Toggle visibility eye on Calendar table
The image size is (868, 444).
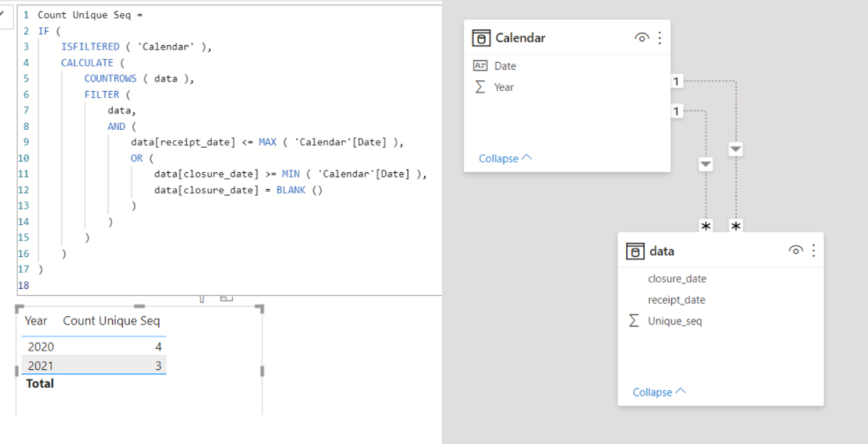[641, 37]
